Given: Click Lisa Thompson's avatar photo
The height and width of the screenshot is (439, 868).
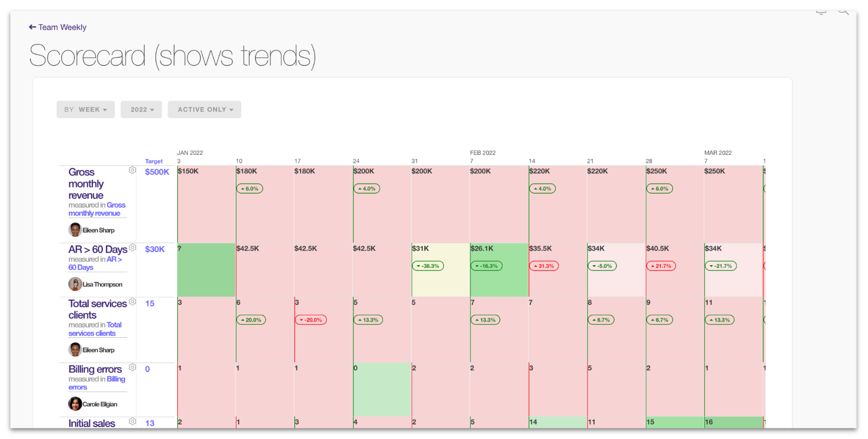Looking at the screenshot, I should click(75, 284).
